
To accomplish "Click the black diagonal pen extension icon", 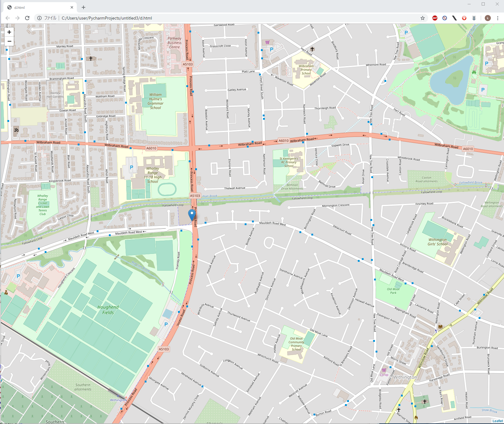I will (x=454, y=18).
